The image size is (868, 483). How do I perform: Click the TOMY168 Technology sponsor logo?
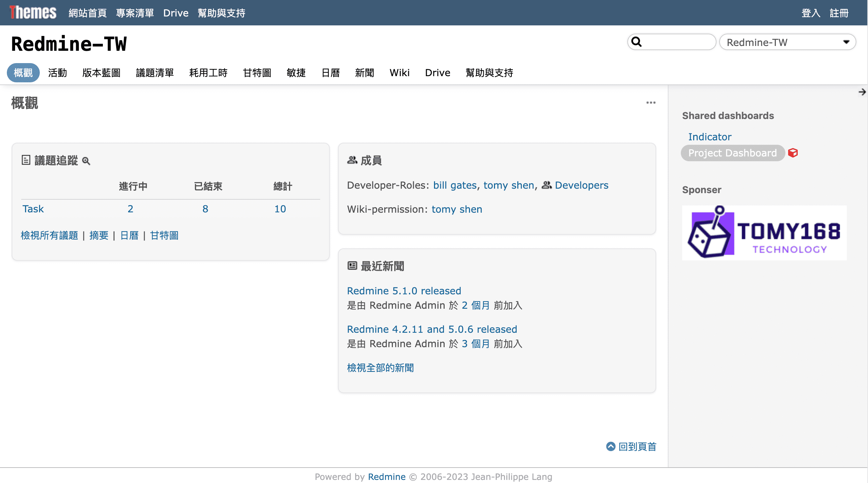point(764,233)
